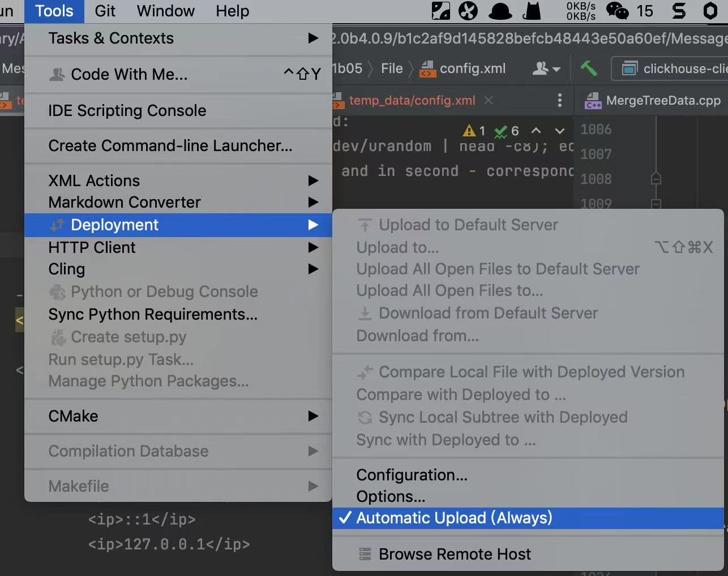Screen dimensions: 728x576
Task: Click the green typo check indicator
Action: pyautogui.click(x=501, y=131)
